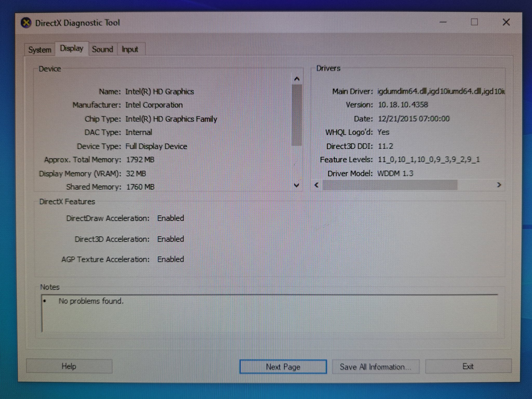Image resolution: width=532 pixels, height=399 pixels.
Task: Click the DirectX logo icon in title bar
Action: click(26, 23)
